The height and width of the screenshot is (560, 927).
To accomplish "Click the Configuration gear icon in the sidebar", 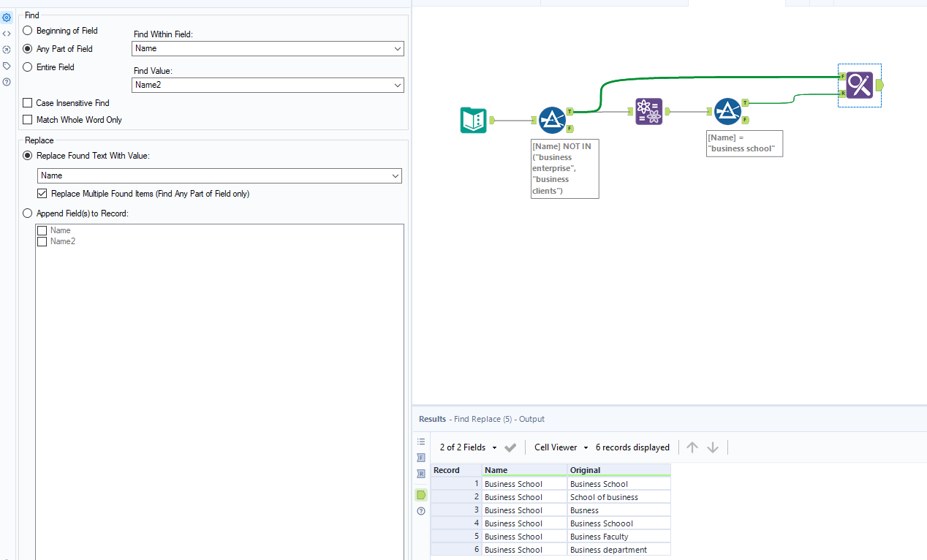I will tap(7, 17).
